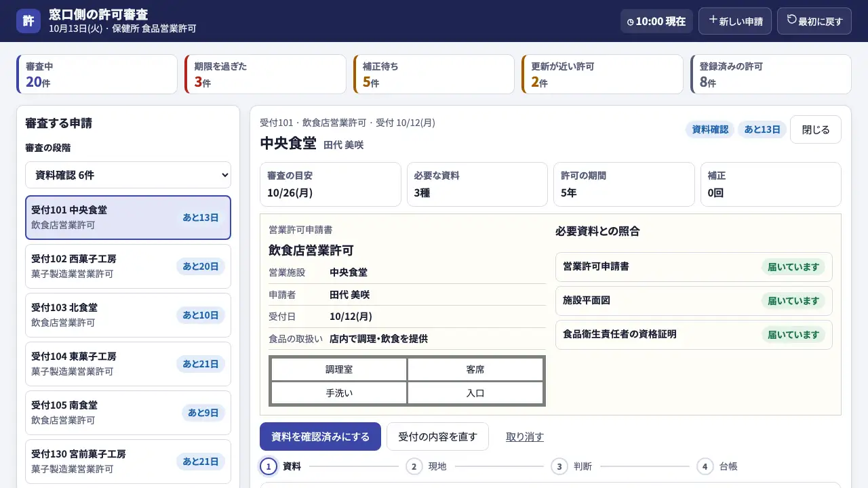Select 受付102 西菓子工房 application

click(x=128, y=266)
